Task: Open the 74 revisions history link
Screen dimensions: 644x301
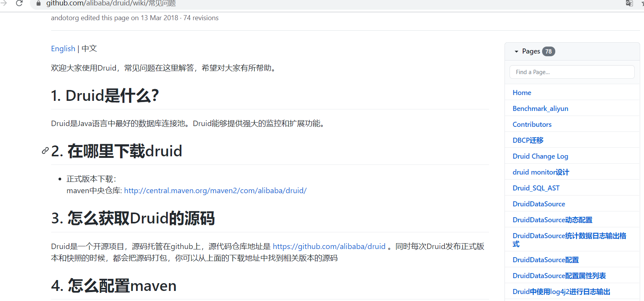Action: coord(201,18)
